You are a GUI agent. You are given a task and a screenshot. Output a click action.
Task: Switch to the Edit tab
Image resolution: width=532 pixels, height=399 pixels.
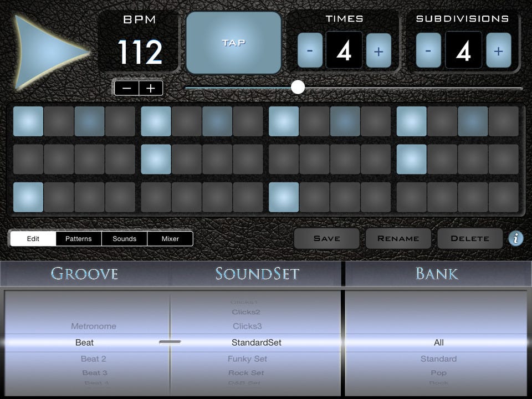[x=33, y=238]
